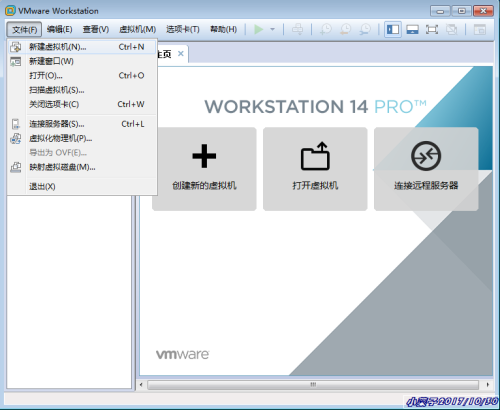This screenshot has width=500, height=410.
Task: Open the 查看(V) menu
Action: [96, 29]
